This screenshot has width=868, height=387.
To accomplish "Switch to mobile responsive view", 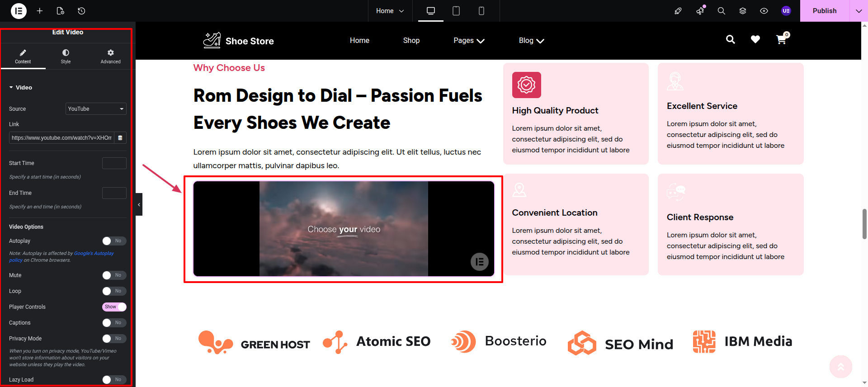I will 481,11.
